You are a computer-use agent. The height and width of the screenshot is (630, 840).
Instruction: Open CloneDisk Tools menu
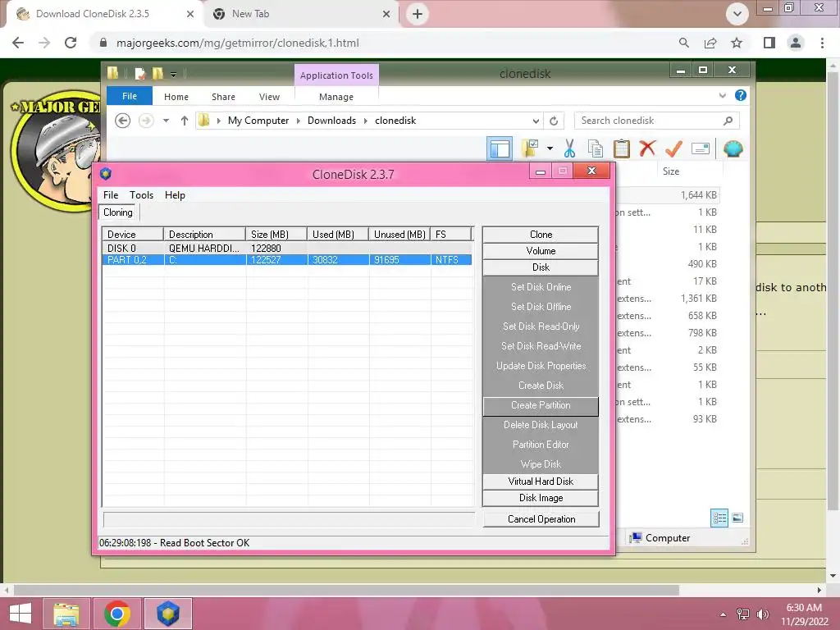pos(141,195)
